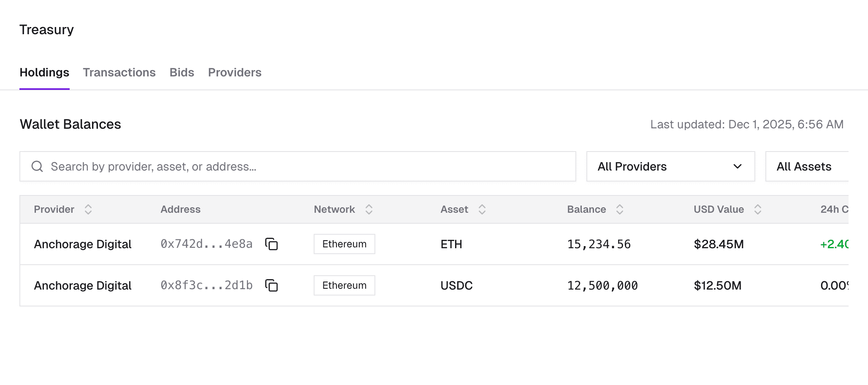This screenshot has width=868, height=385.
Task: Click the search magnifier icon
Action: click(x=37, y=166)
